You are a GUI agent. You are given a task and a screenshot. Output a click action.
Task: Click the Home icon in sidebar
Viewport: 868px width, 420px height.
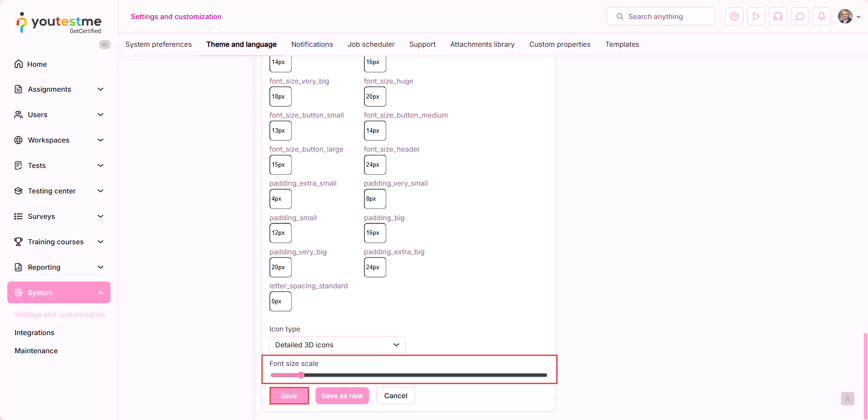[19, 64]
